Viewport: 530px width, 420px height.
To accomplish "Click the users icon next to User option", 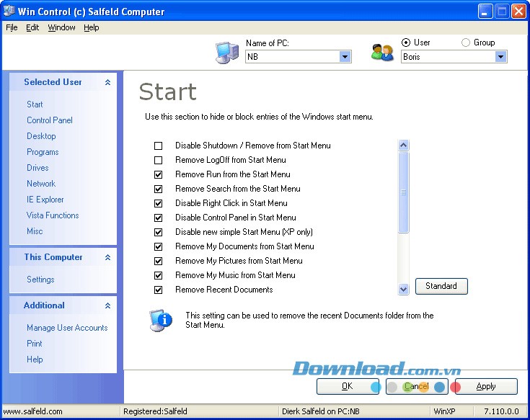I will click(382, 53).
